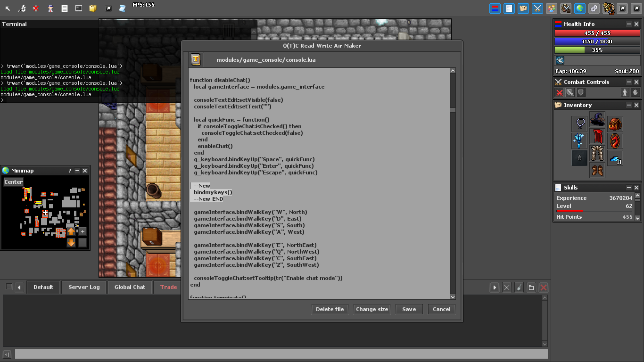The width and height of the screenshot is (644, 362).
Task: Click the leg armor slot in inventory
Action: [x=597, y=154]
